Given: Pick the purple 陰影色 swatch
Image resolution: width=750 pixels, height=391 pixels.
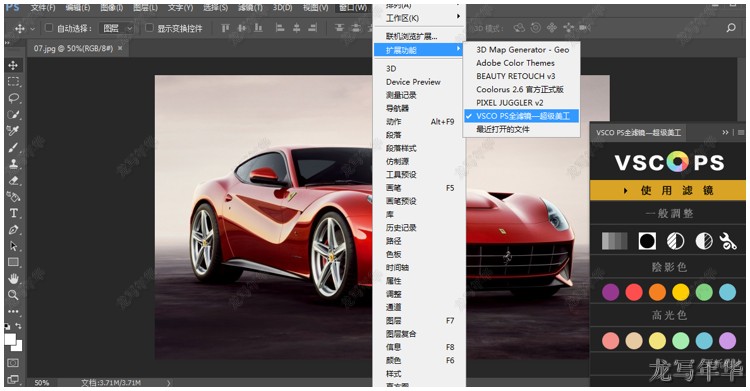Looking at the screenshot, I should pyautogui.click(x=610, y=292).
